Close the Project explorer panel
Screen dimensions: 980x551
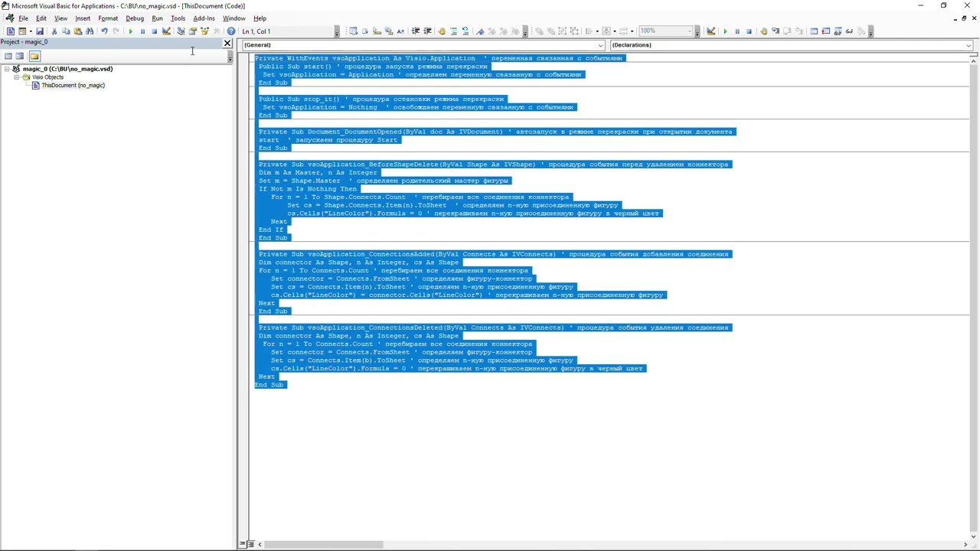(x=227, y=43)
